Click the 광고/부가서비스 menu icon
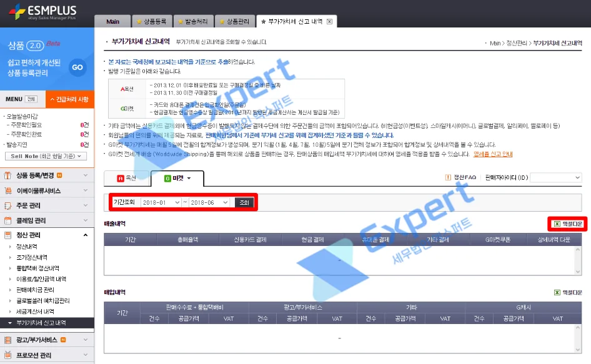Image resolution: width=591 pixels, height=364 pixels. coord(7,340)
